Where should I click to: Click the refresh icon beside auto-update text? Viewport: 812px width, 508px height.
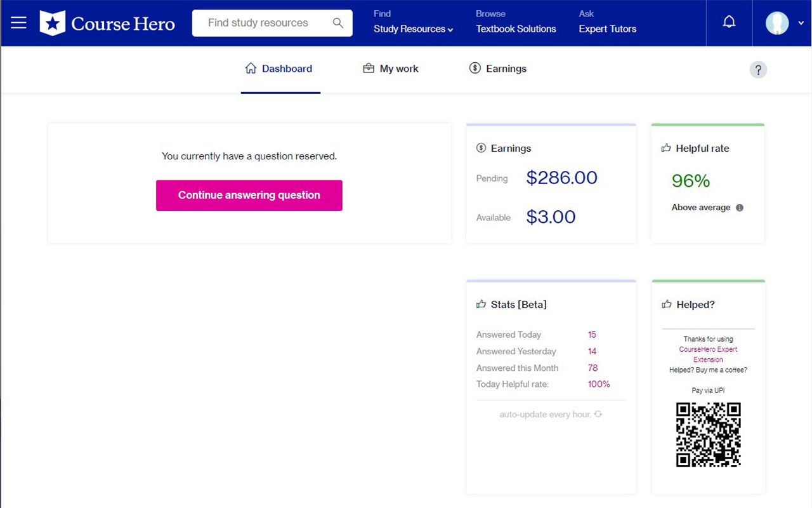click(x=597, y=414)
